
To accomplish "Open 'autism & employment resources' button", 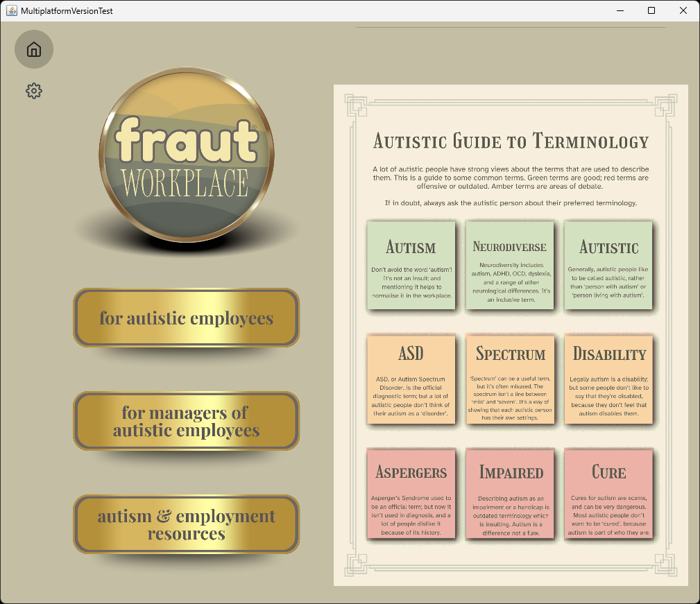I will pos(186,524).
